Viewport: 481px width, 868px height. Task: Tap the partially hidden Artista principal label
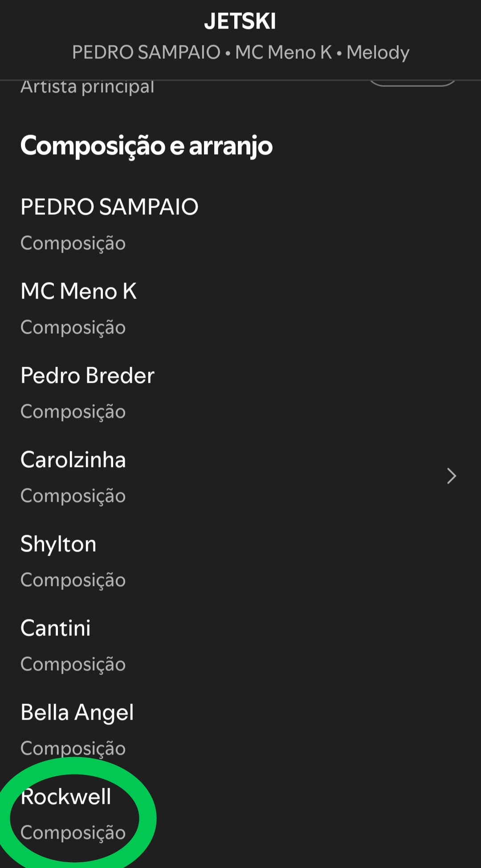87,87
